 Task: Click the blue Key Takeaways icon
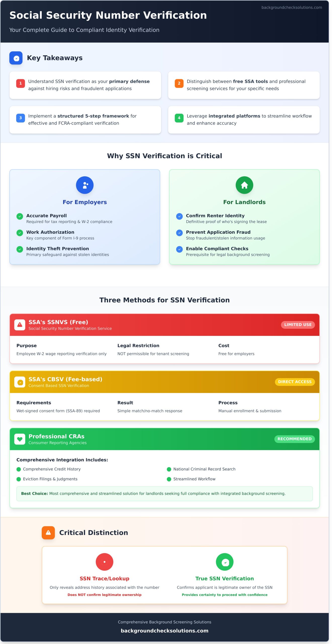pyautogui.click(x=16, y=58)
